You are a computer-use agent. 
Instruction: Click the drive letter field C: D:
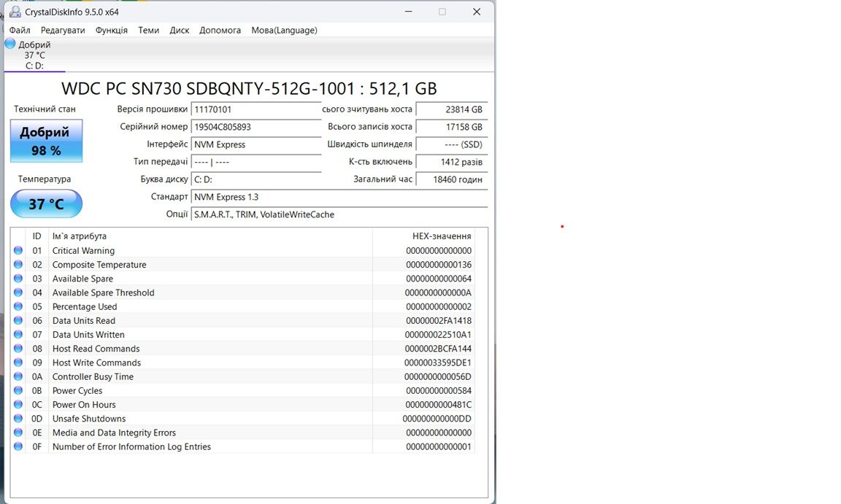[256, 179]
